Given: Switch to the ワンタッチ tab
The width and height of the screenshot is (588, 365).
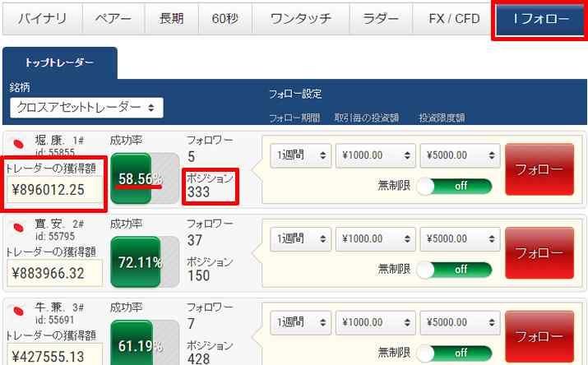Looking at the screenshot, I should 301,19.
